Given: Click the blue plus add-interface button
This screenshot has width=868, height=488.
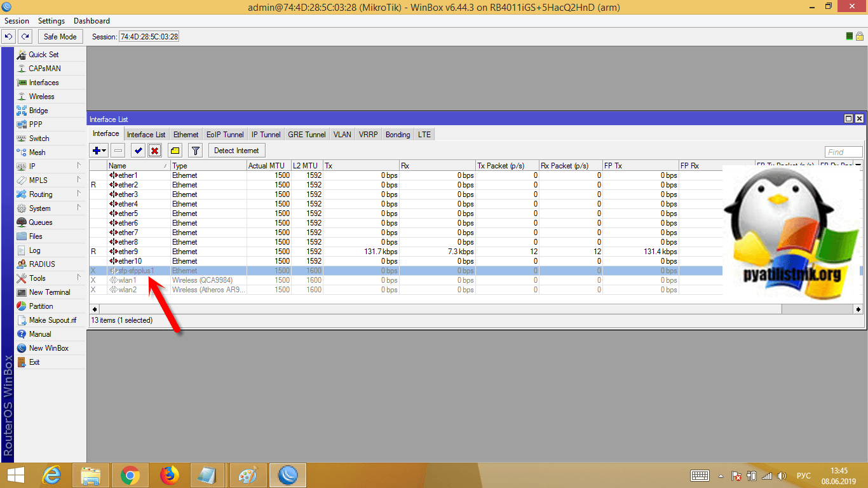Looking at the screenshot, I should tap(97, 151).
